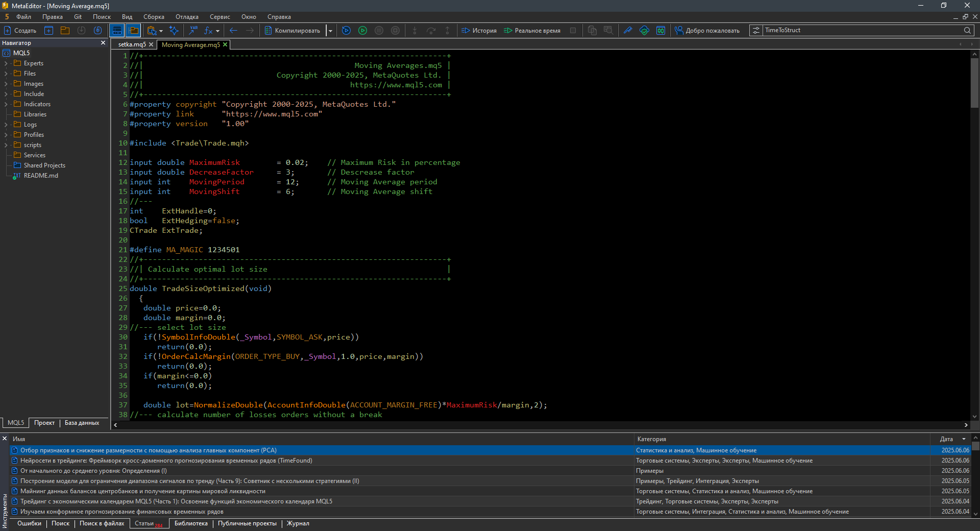The width and height of the screenshot is (980, 531).
Task: Open the MQL5 Cloud Protector shield icon
Action: (x=644, y=31)
